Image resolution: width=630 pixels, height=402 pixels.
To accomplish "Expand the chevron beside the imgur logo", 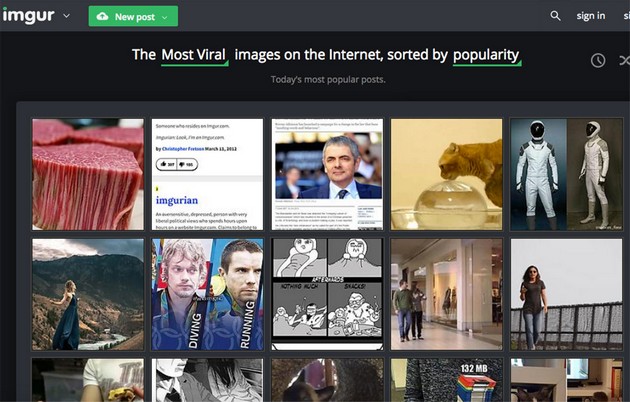I will 67,16.
